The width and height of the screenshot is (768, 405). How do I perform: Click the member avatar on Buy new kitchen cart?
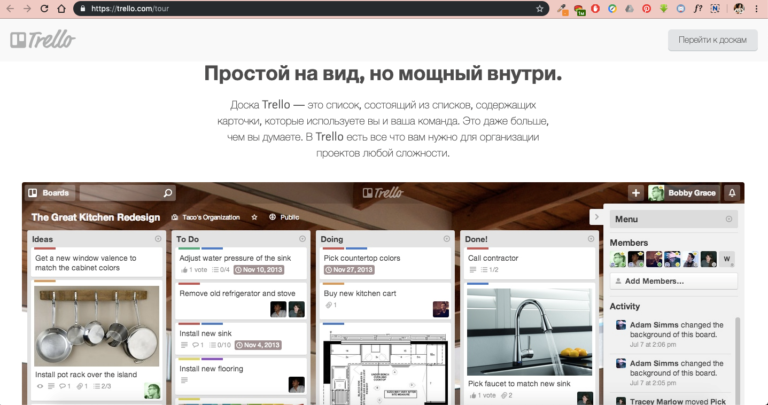pos(440,309)
